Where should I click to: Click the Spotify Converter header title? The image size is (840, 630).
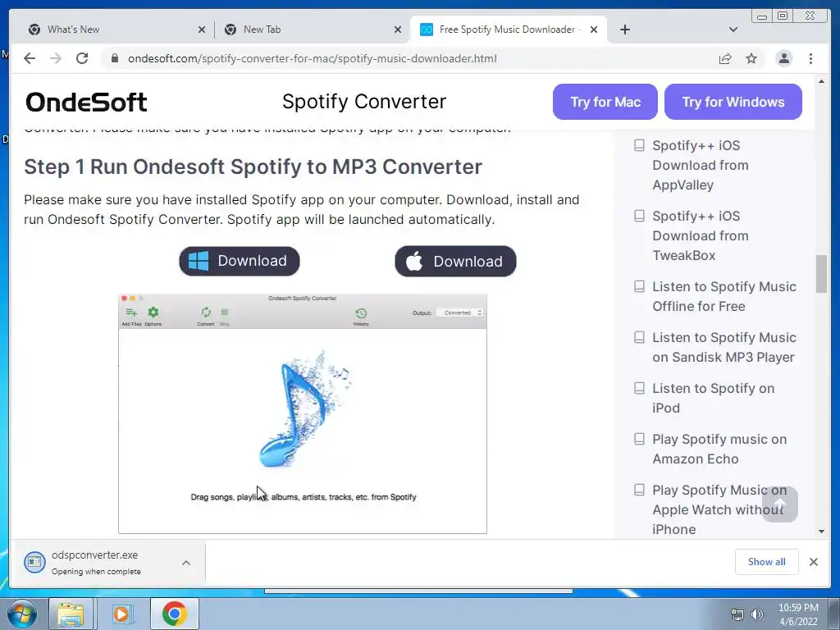tap(364, 101)
